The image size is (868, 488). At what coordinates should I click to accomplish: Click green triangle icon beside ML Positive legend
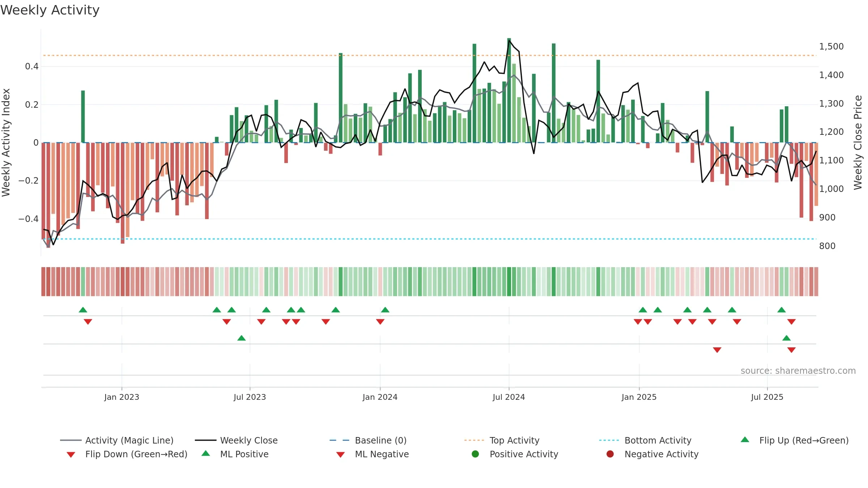click(x=205, y=453)
